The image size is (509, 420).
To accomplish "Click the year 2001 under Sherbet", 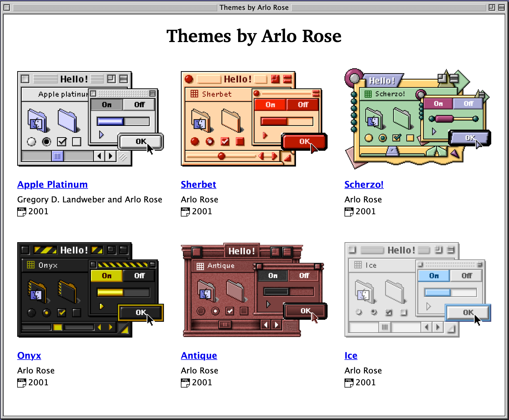I will pos(202,211).
